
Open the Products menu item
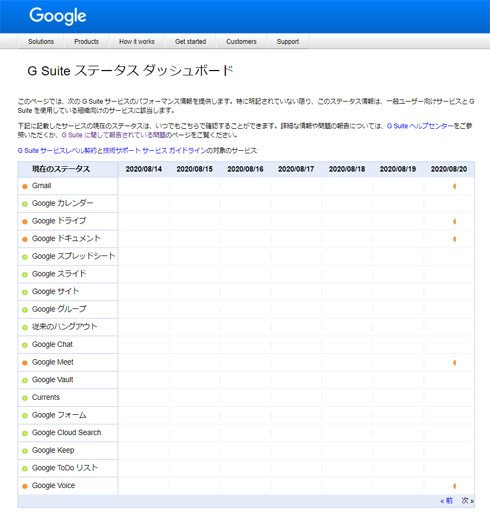tap(86, 42)
